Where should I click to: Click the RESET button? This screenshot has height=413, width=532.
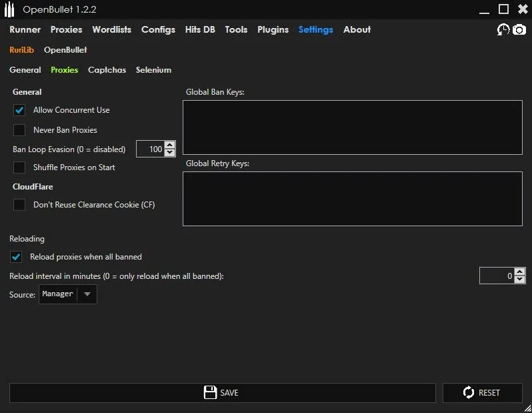pyautogui.click(x=483, y=392)
